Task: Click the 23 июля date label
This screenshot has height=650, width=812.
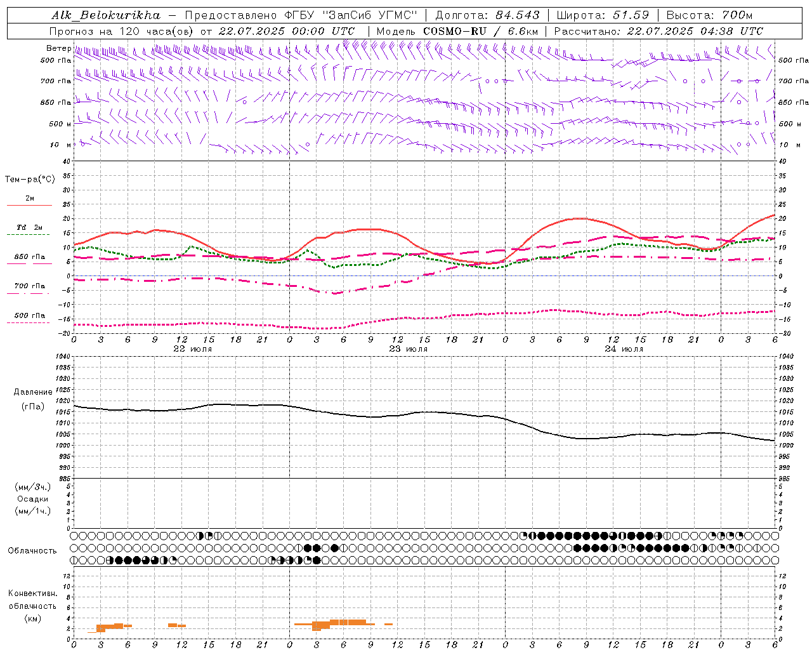Action: pyautogui.click(x=409, y=349)
